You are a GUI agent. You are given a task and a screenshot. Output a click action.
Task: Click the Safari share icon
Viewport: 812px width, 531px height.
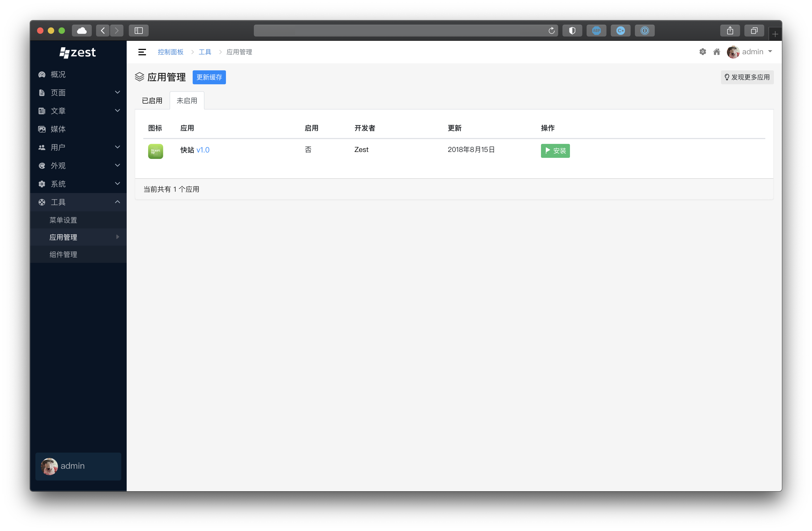730,31
